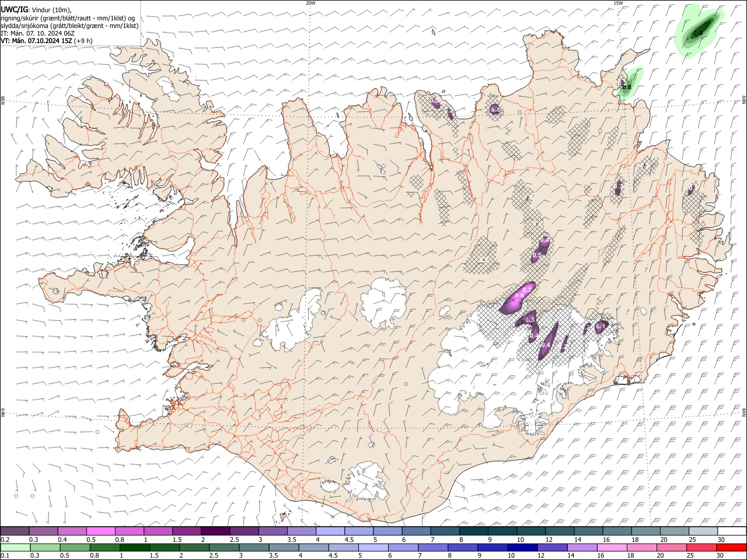This screenshot has width=747, height=560.
Task: Pick the snow scale swatch starting at 1.5
Action: pos(186,531)
